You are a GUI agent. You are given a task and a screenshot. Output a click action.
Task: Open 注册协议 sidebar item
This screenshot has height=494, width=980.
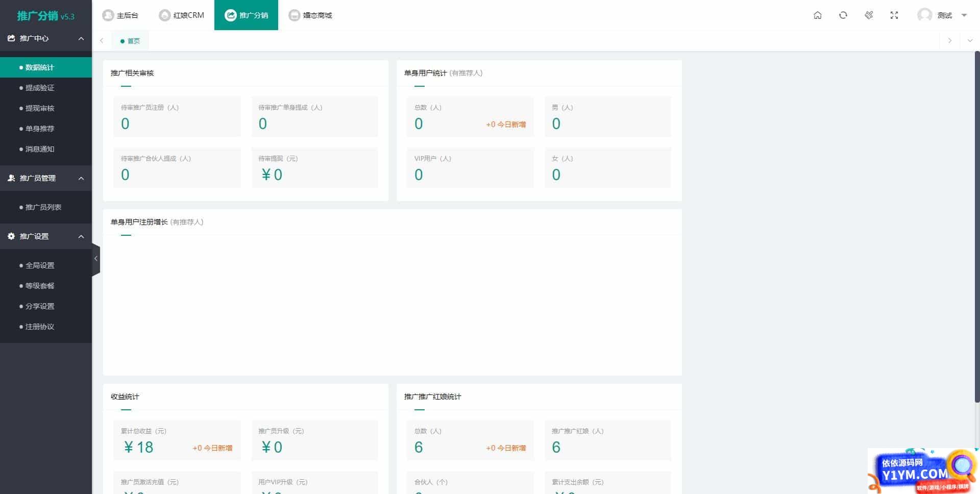pyautogui.click(x=46, y=327)
